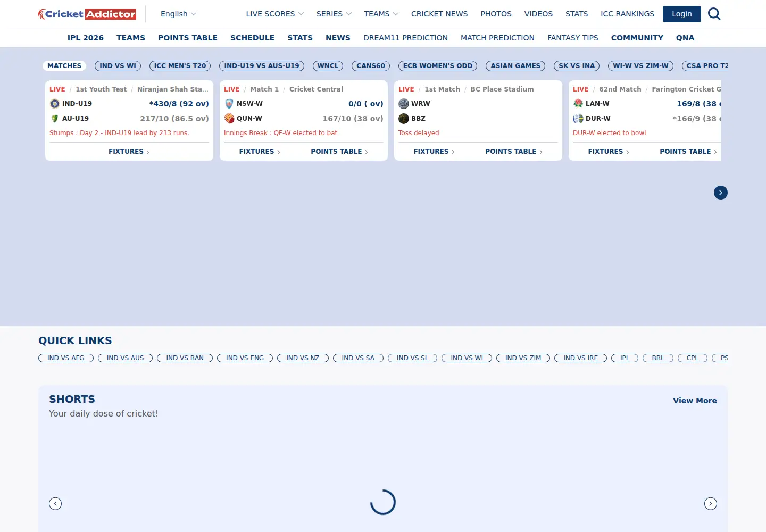The image size is (766, 532).
Task: Open the BBL quick link
Action: [x=658, y=358]
